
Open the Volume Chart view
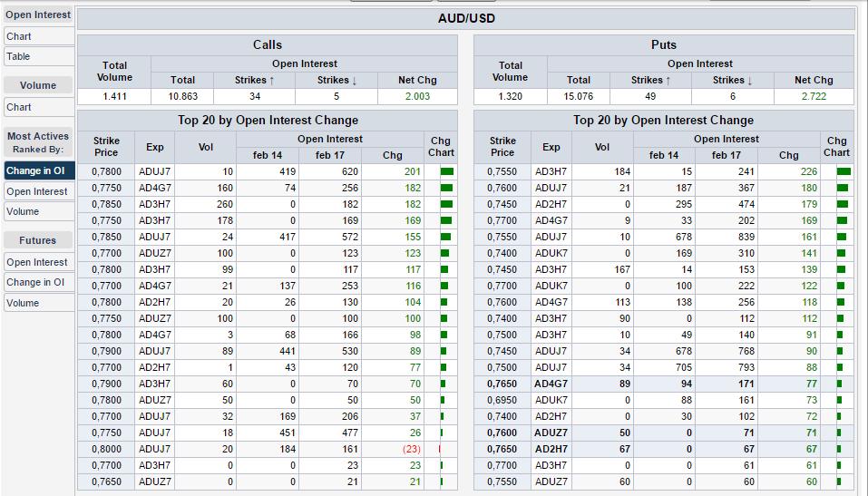(19, 107)
